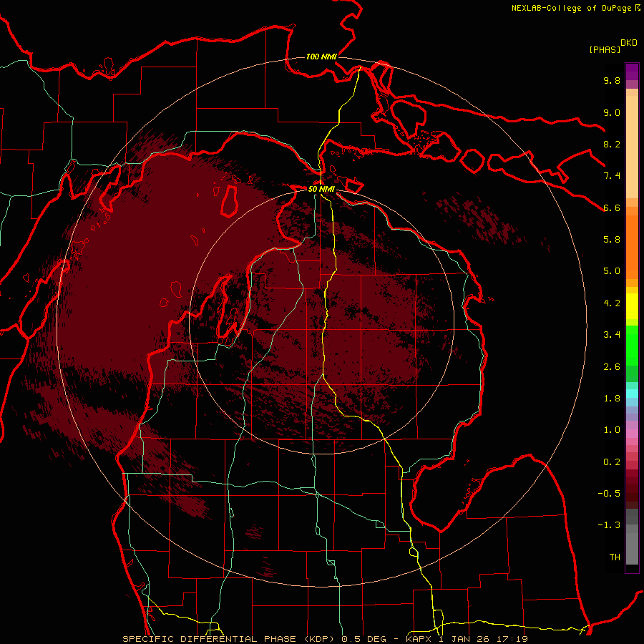The image size is (644, 644).
Task: Click the 100 NMI range ring label
Action: (321, 57)
